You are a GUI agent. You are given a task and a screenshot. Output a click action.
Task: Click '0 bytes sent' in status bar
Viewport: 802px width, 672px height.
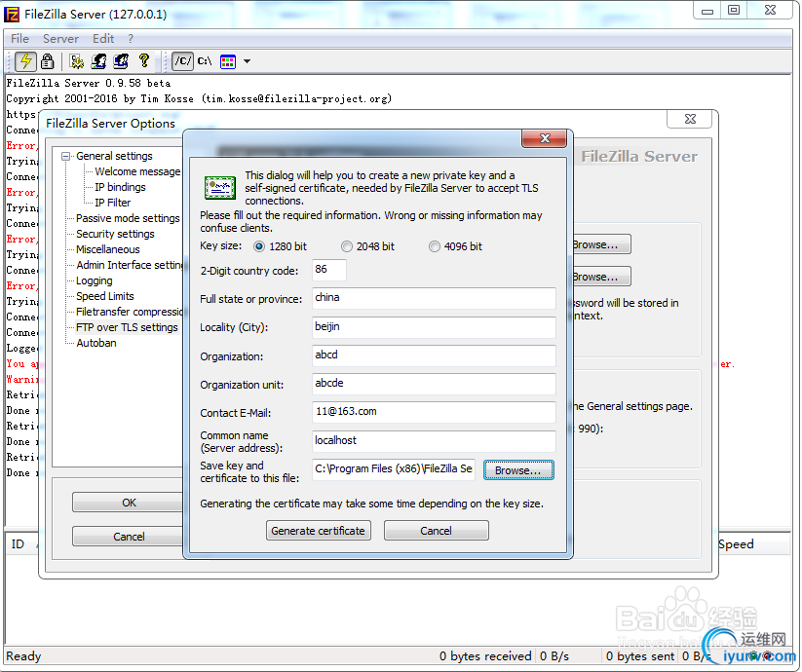640,656
